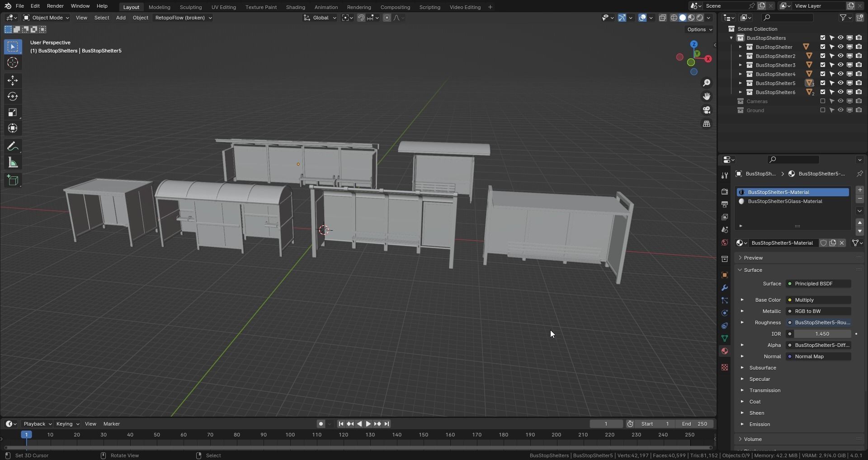Select the Measure ruler tool
Image resolution: width=868 pixels, height=460 pixels.
pyautogui.click(x=13, y=162)
